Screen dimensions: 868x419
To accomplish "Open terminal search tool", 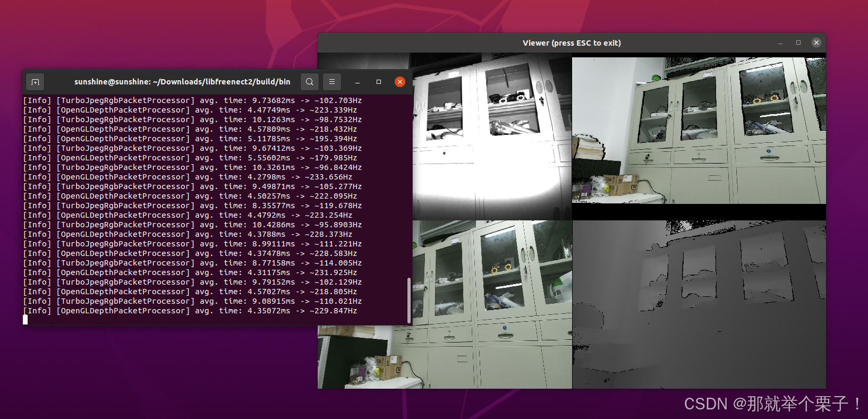I will (310, 82).
